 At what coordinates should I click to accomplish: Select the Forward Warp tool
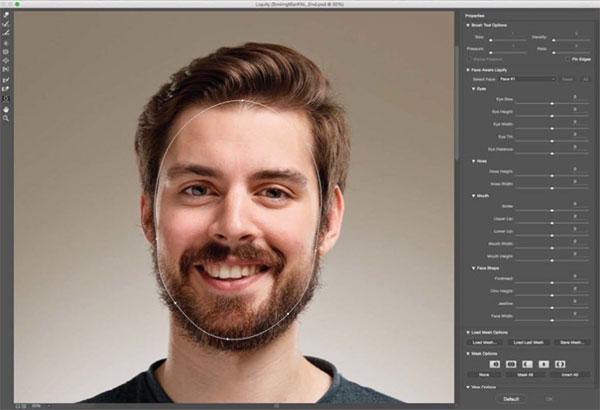click(x=6, y=15)
